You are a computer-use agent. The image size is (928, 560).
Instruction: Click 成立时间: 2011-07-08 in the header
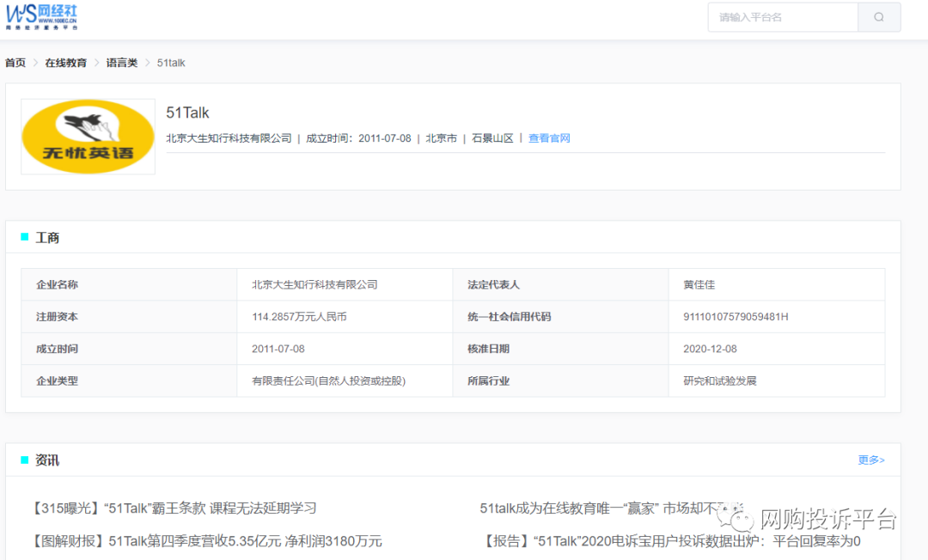point(358,138)
